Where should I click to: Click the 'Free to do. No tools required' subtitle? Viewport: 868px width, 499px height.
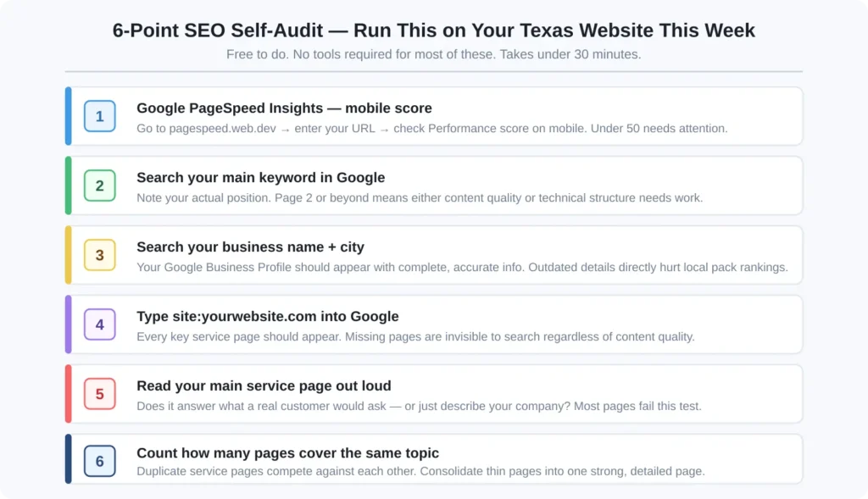click(433, 54)
